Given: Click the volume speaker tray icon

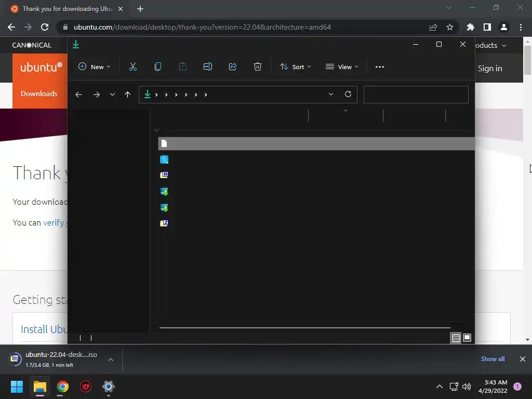Looking at the screenshot, I should (467, 387).
